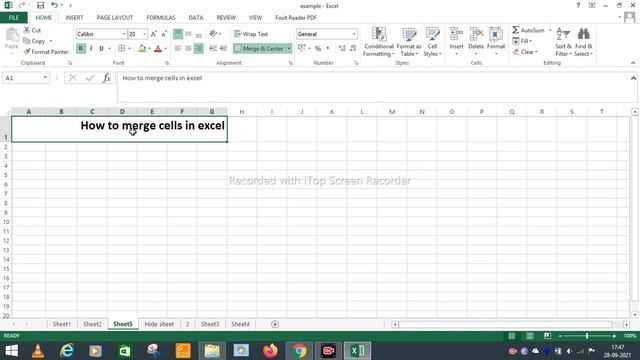Switch to PAGE LAYOUT tab
Viewport: 640px width, 360px height.
click(x=115, y=18)
